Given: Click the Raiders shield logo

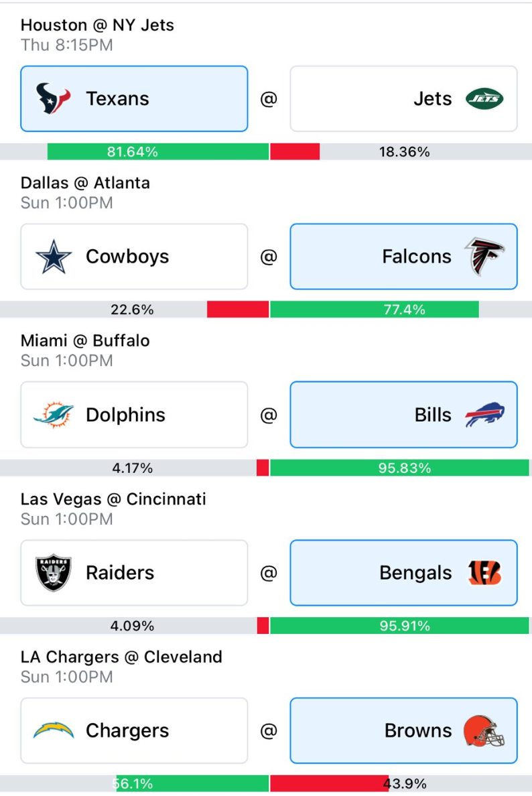Looking at the screenshot, I should tap(54, 573).
